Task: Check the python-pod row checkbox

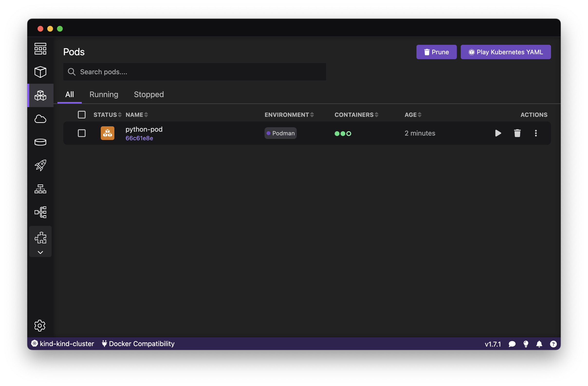Action: [82, 133]
